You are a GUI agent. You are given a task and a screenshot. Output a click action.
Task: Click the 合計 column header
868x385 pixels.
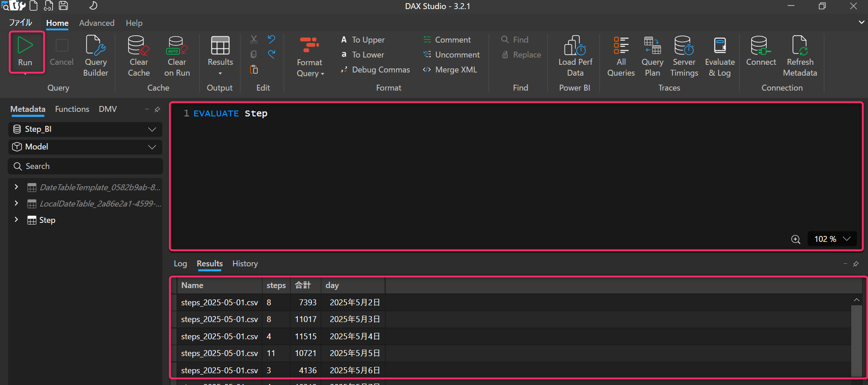(x=305, y=285)
